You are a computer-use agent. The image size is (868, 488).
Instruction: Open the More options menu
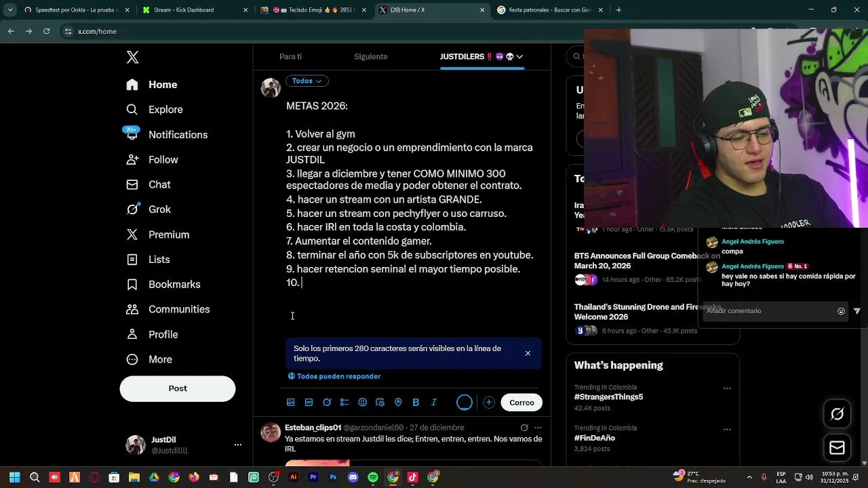[149, 359]
